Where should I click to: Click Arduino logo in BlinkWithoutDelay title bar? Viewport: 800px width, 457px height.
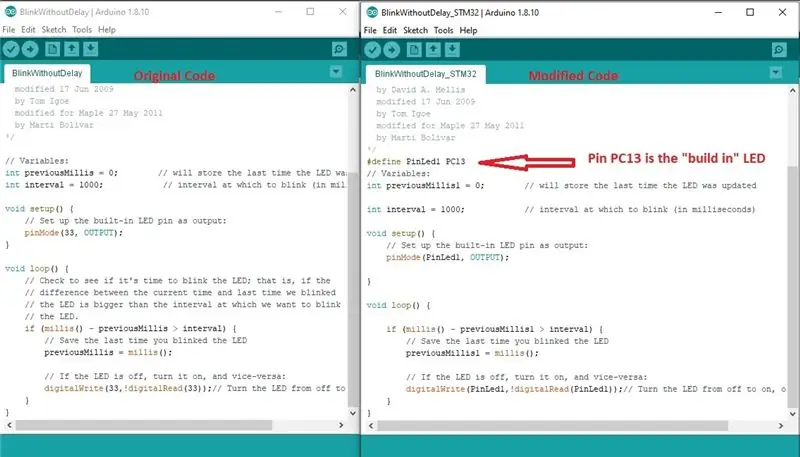tap(10, 11)
